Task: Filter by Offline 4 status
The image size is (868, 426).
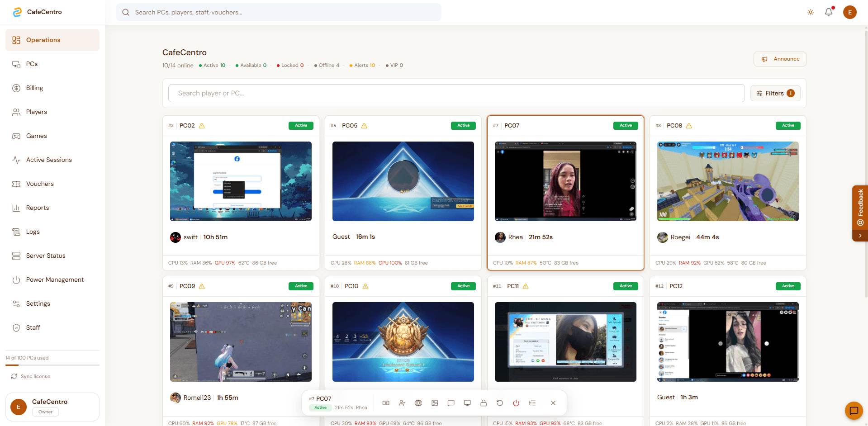Action: pyautogui.click(x=327, y=65)
